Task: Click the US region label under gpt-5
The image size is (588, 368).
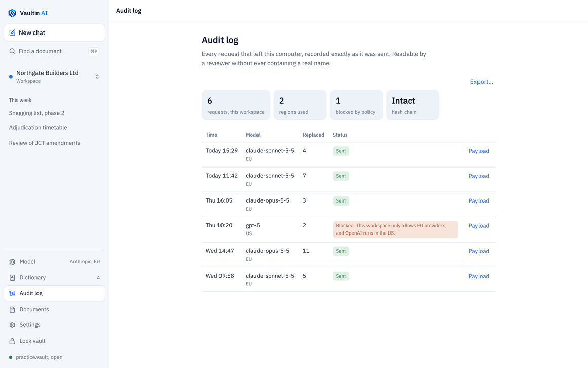Action: click(249, 233)
